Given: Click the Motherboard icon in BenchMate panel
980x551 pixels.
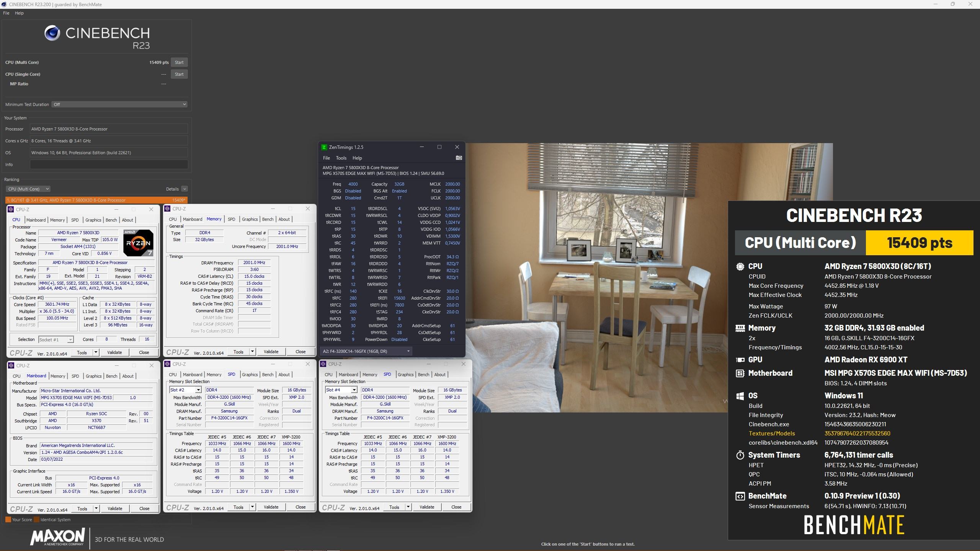Looking at the screenshot, I should (x=740, y=373).
